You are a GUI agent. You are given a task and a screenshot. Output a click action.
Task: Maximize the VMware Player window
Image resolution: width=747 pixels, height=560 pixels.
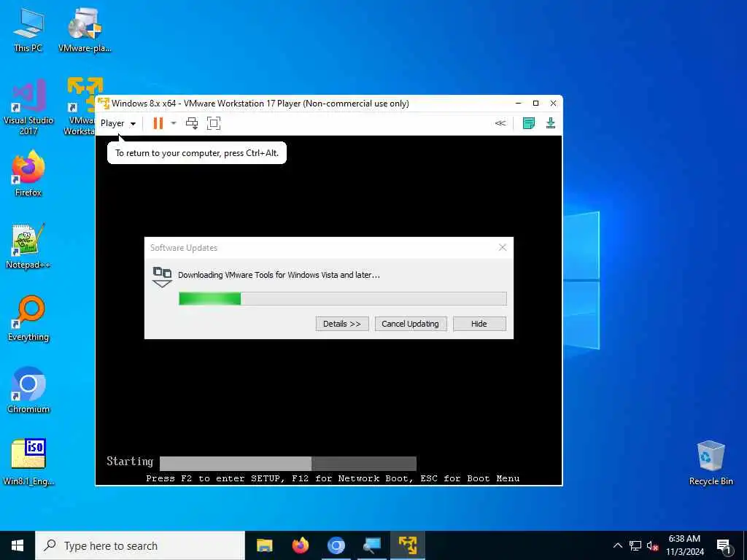535,104
